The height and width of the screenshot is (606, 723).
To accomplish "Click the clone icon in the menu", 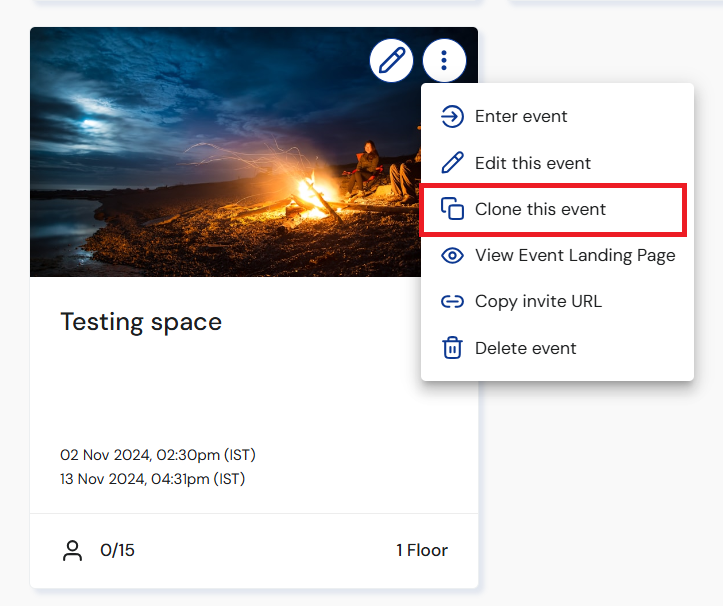I will [453, 209].
